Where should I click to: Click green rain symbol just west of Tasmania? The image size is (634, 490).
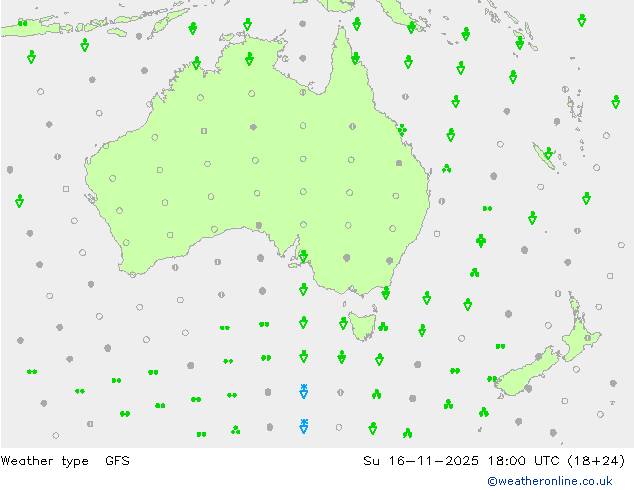[x=343, y=323]
